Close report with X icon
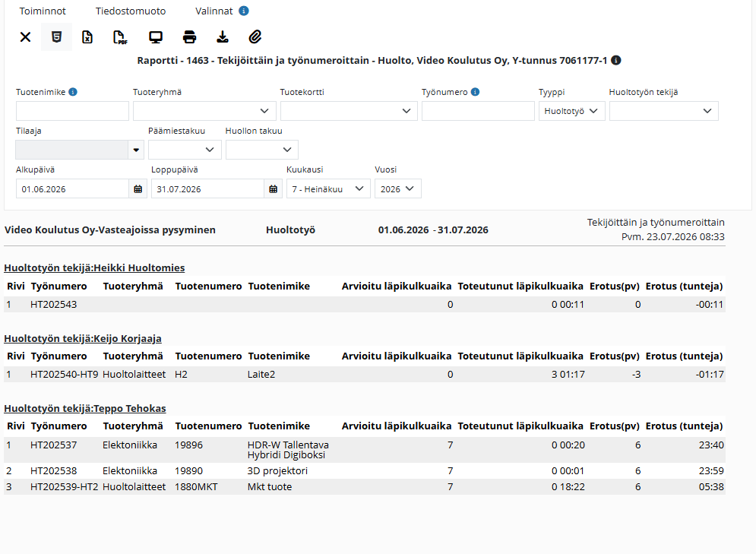This screenshot has width=756, height=554. click(26, 37)
